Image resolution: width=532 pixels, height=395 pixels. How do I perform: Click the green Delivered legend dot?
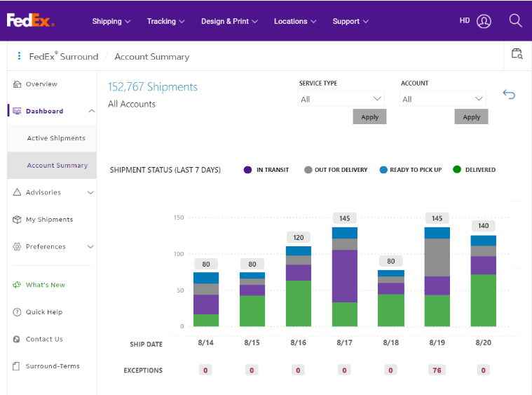[x=457, y=170]
